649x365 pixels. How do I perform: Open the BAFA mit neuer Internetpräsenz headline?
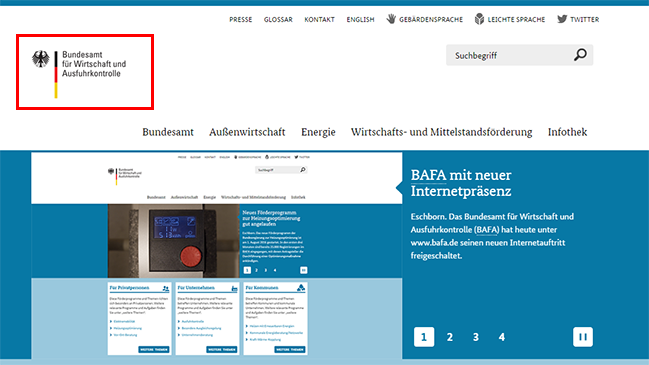(461, 183)
